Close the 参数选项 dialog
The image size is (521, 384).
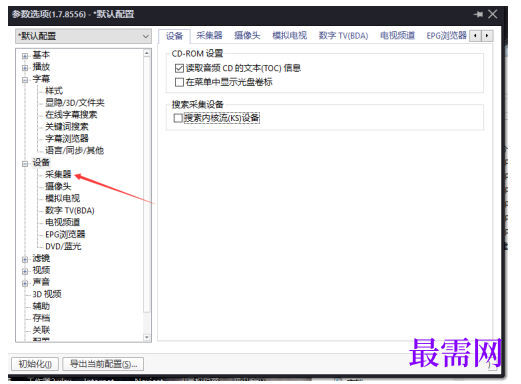point(493,14)
